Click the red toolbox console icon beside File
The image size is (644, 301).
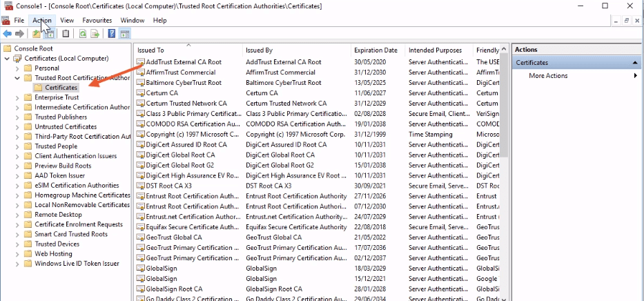[x=6, y=20]
